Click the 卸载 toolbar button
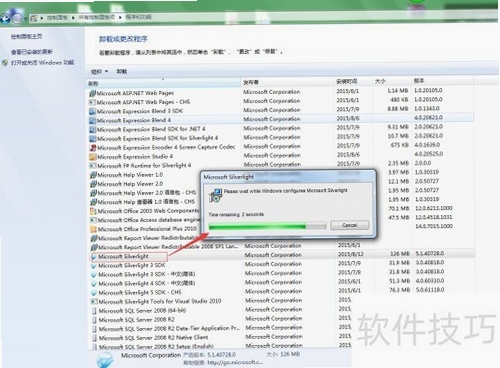The height and width of the screenshot is (368, 500). click(122, 71)
